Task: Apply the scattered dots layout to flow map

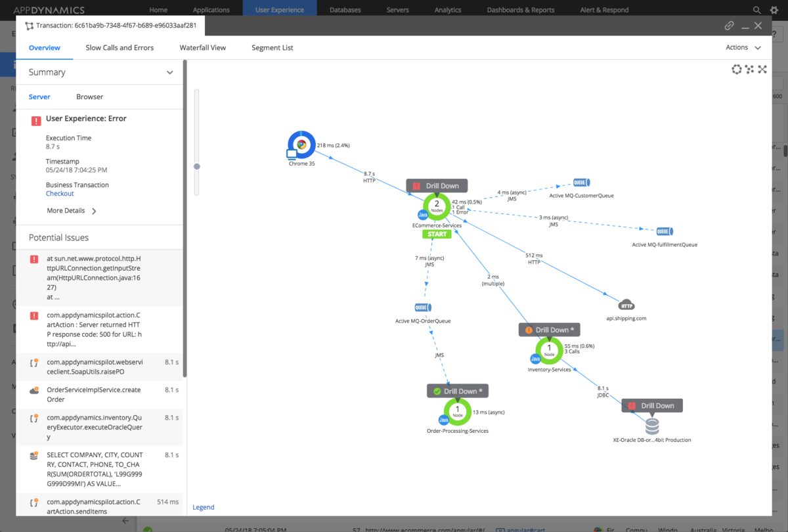Action: pyautogui.click(x=749, y=70)
